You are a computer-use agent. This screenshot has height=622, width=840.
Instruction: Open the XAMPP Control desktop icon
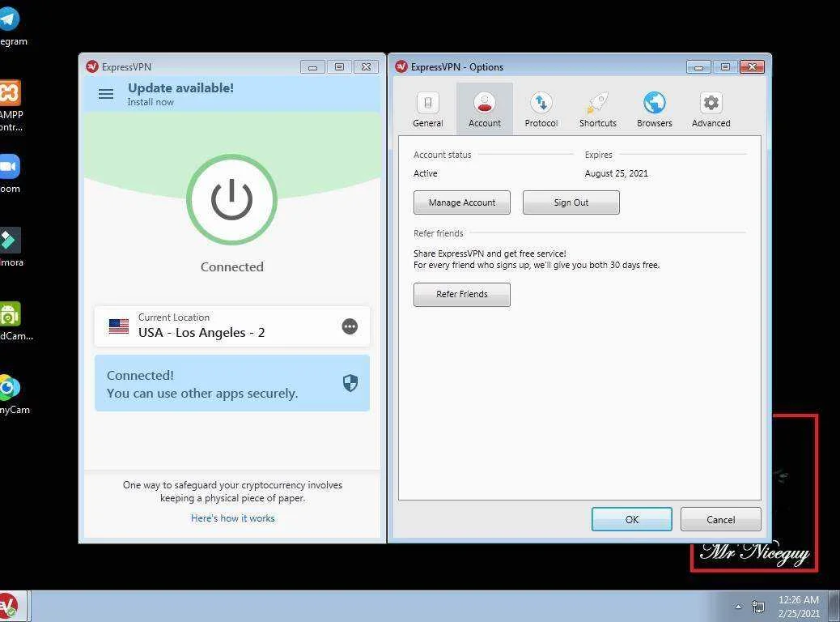11,106
